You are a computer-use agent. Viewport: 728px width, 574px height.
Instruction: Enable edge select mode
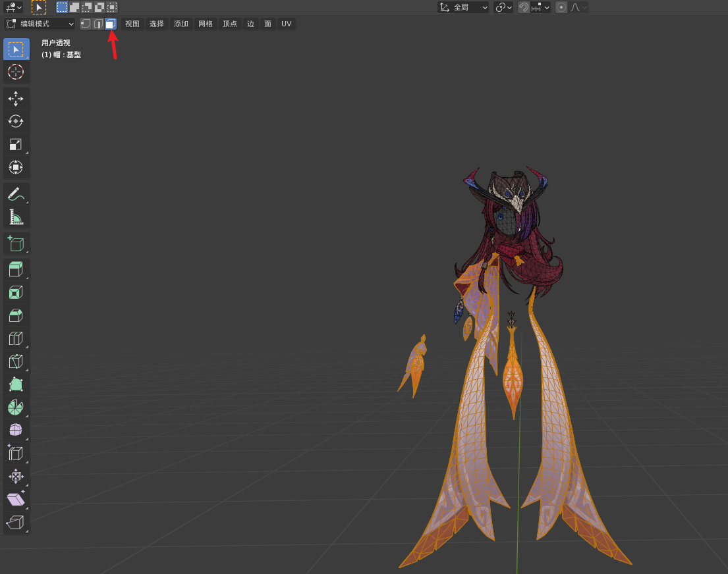tap(98, 24)
